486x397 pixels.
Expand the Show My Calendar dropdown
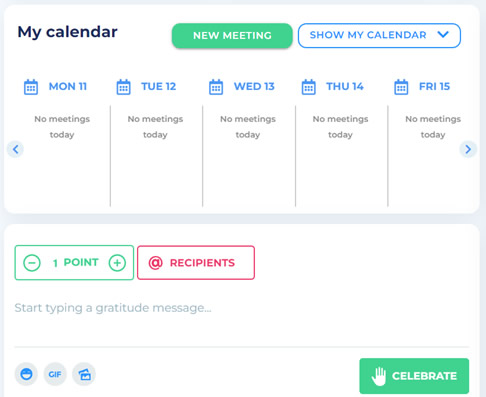(379, 35)
